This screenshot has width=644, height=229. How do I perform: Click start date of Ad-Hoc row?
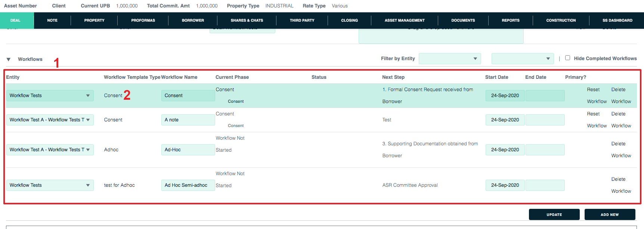505,150
